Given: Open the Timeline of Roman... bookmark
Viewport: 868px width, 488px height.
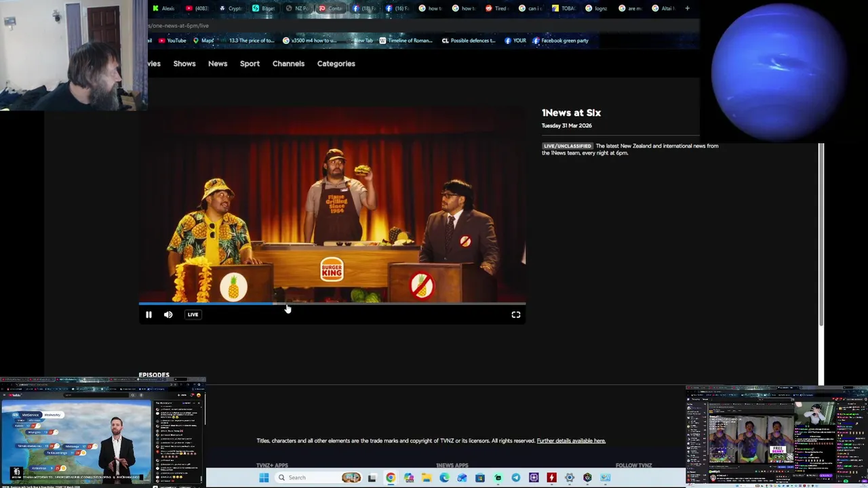Looking at the screenshot, I should (406, 41).
